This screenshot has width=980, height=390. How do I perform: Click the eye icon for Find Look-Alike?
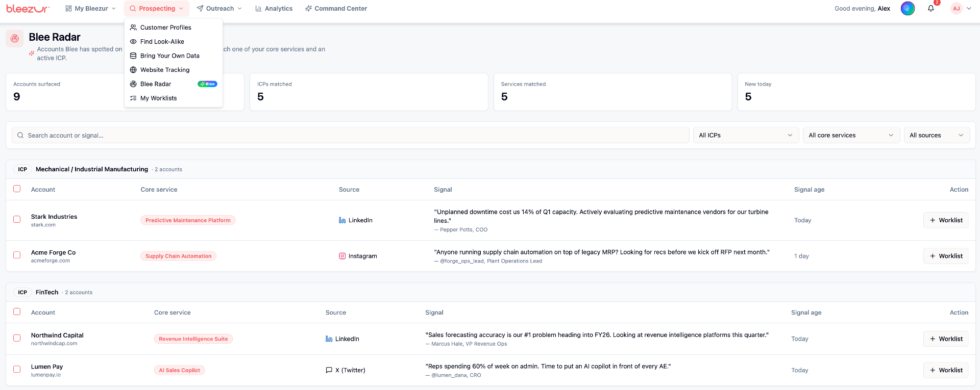133,42
